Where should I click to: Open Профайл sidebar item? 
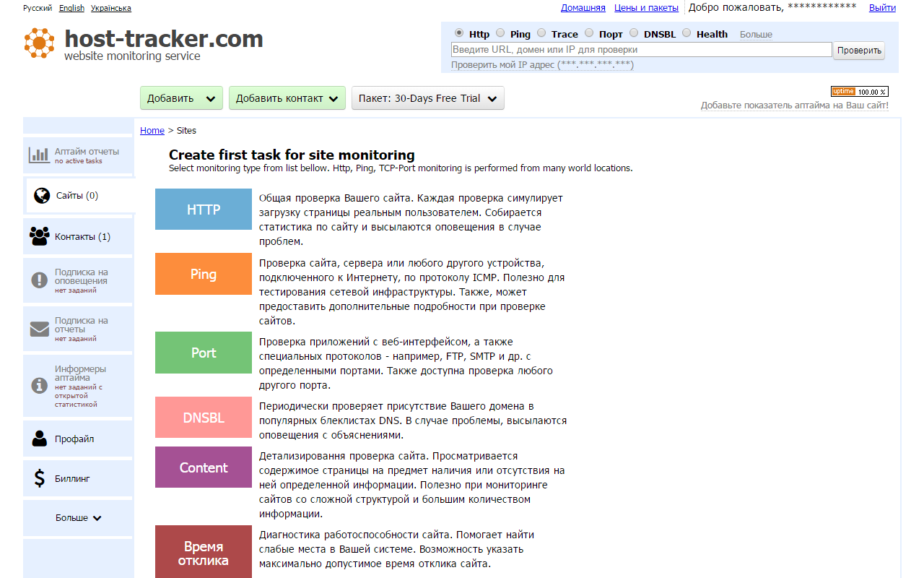pos(79,439)
